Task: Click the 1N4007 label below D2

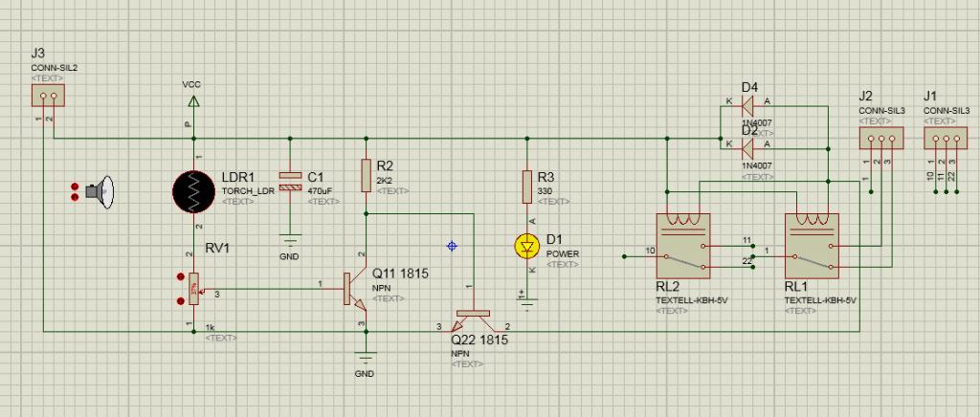Action: pyautogui.click(x=756, y=165)
